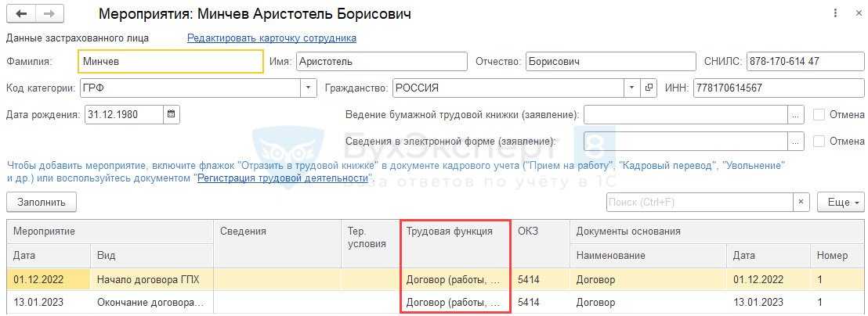The width and height of the screenshot is (868, 316).
Task: Toggle Отмена checkbox for электронной форме заявление
Action: [x=819, y=142]
